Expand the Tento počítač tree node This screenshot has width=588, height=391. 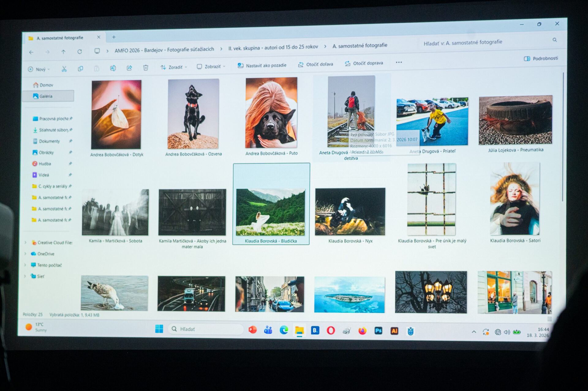point(25,265)
